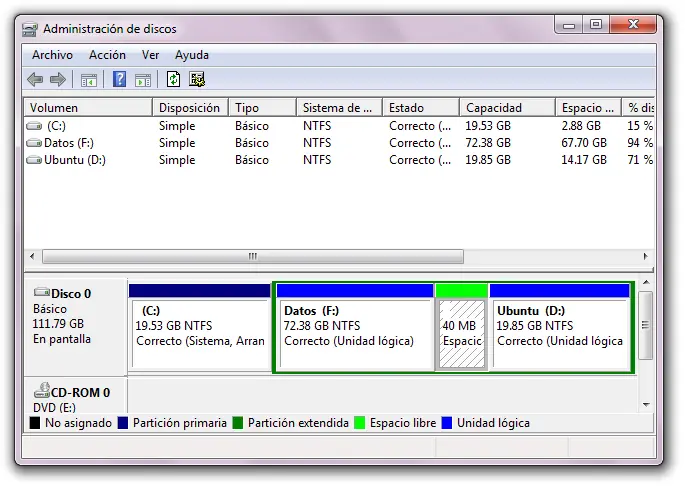The height and width of the screenshot is (486, 685).
Task: Open the Acción menu
Action: pos(107,55)
